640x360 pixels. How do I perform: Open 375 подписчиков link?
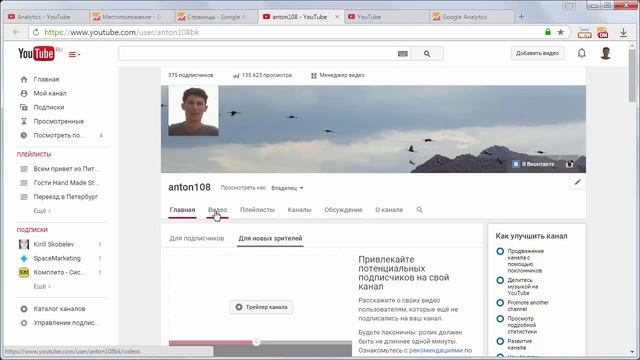(x=191, y=75)
